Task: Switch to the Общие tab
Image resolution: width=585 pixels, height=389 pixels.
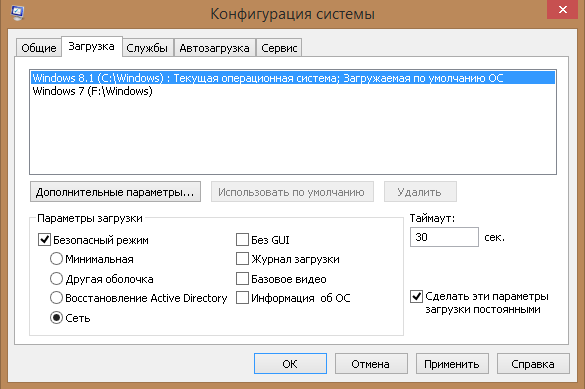Action: tap(39, 48)
